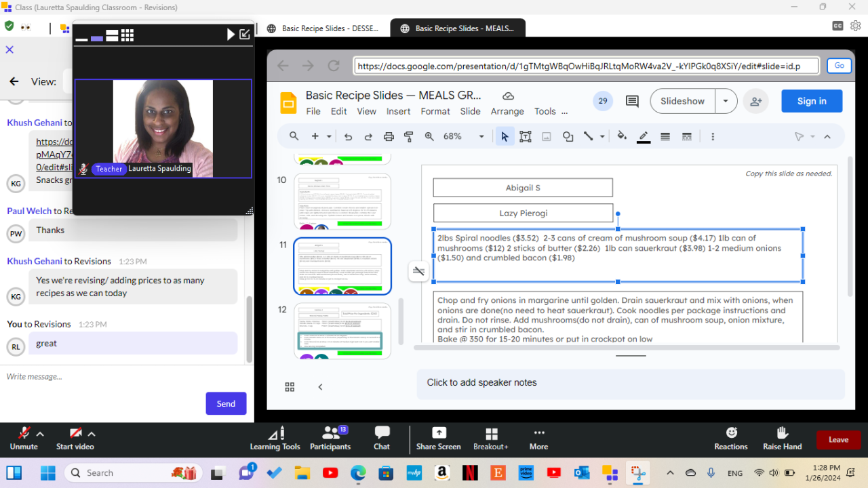Click the Sign in button
The width and height of the screenshot is (868, 488).
tap(812, 101)
